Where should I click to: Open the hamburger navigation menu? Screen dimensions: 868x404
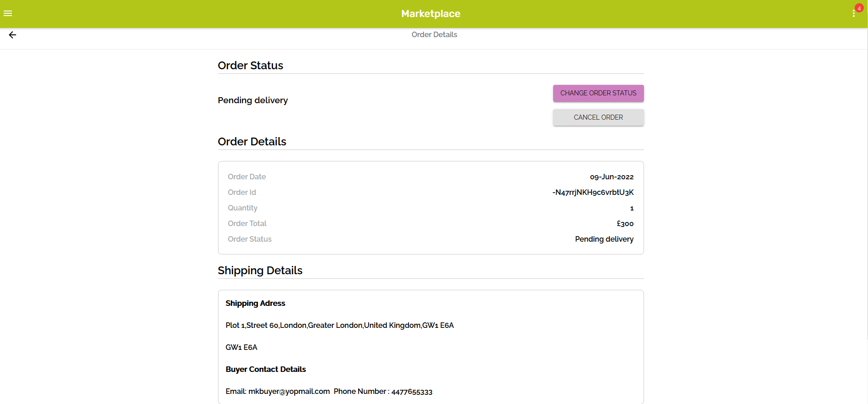point(8,14)
